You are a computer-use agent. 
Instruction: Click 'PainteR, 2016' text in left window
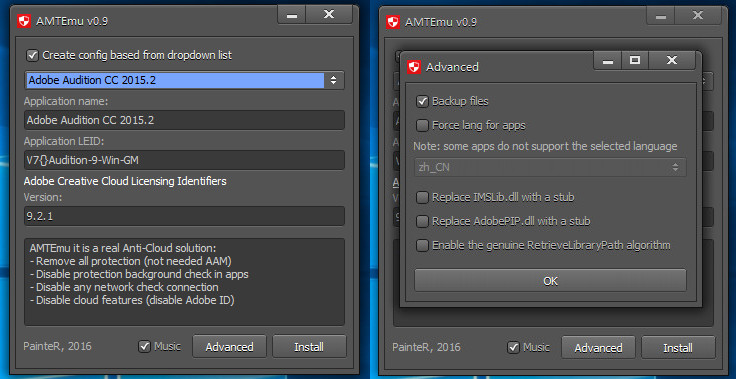[x=57, y=347]
